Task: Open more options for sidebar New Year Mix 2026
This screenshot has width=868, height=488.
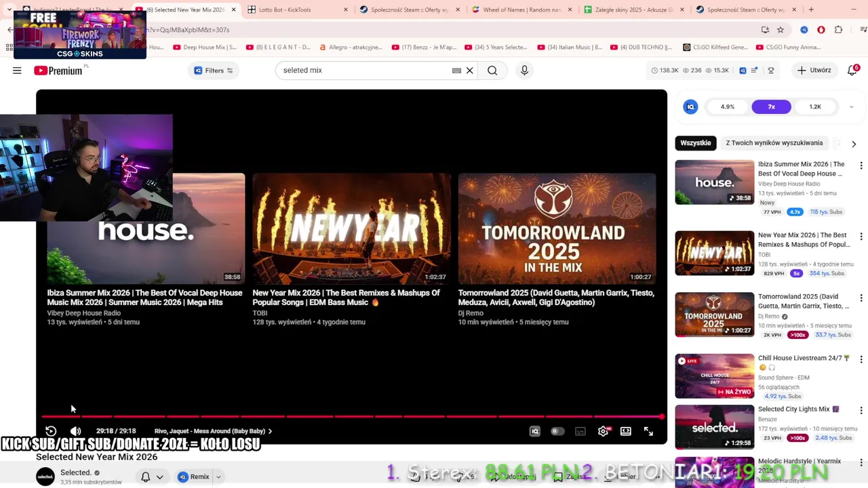Action: [861, 237]
